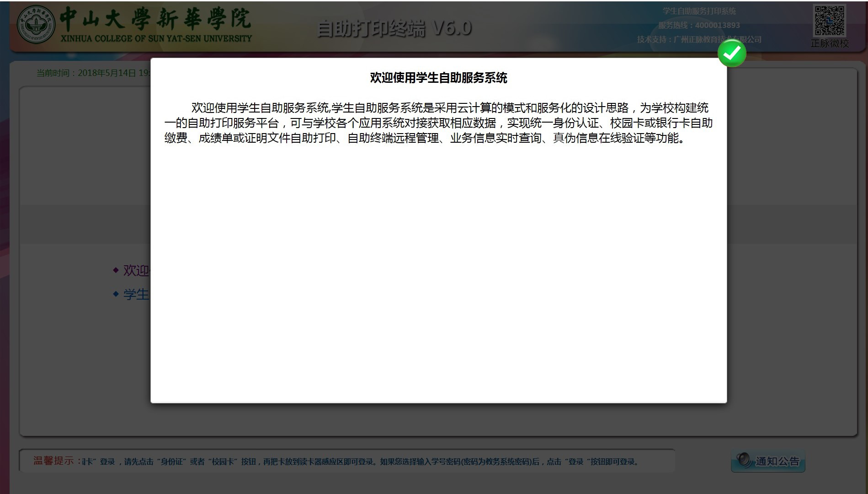Click the 学生自助服务打印系统 header text
Screen dimensions: 868x494
coord(698,11)
